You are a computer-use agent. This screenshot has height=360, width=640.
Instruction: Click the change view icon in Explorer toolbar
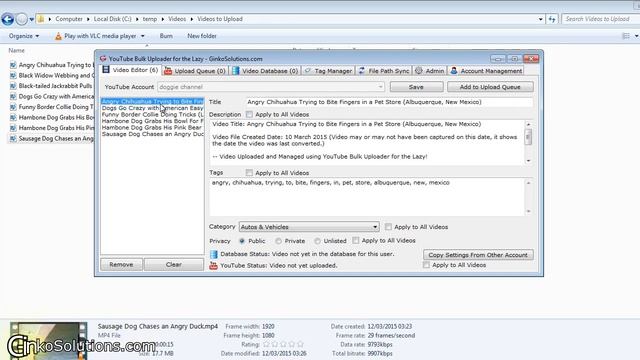[x=626, y=36]
